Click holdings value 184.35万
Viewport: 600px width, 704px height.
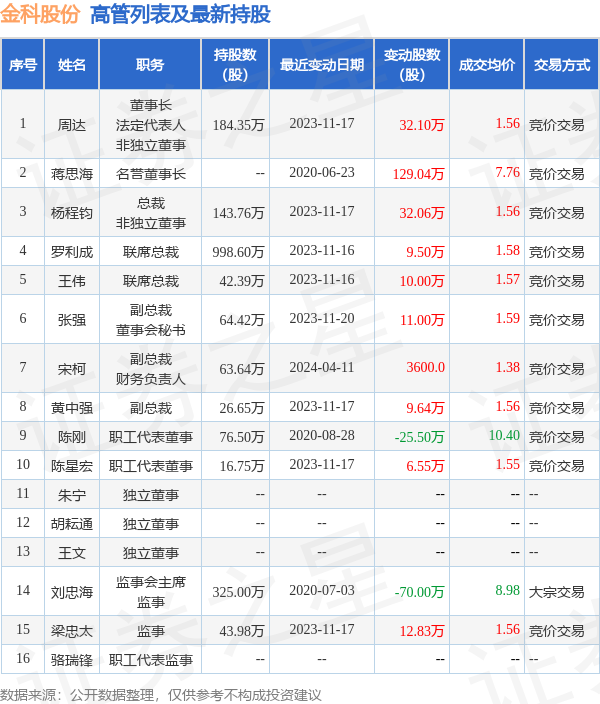point(238,125)
